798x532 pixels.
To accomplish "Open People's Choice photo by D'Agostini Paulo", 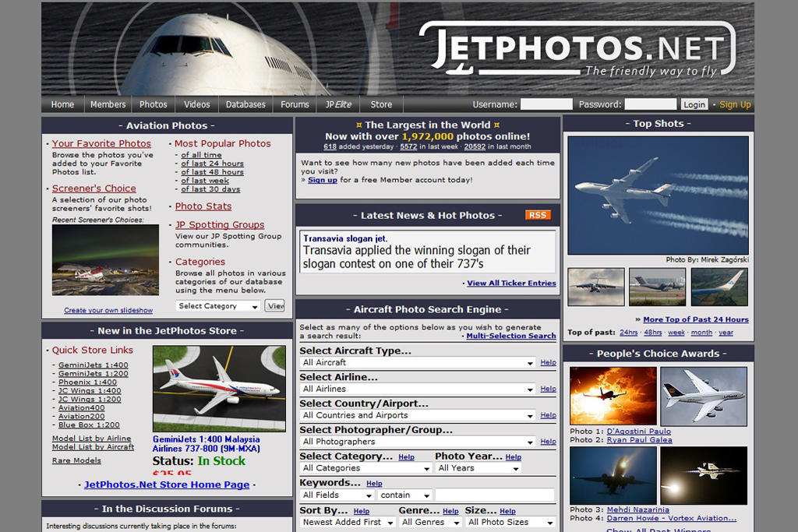I will coord(639,432).
